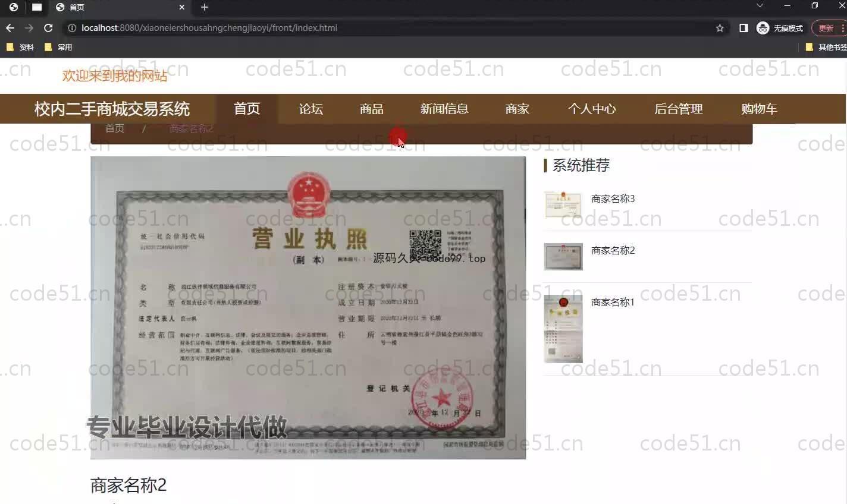847x504 pixels.
Task: Open the 商品 navigation menu item
Action: click(372, 109)
